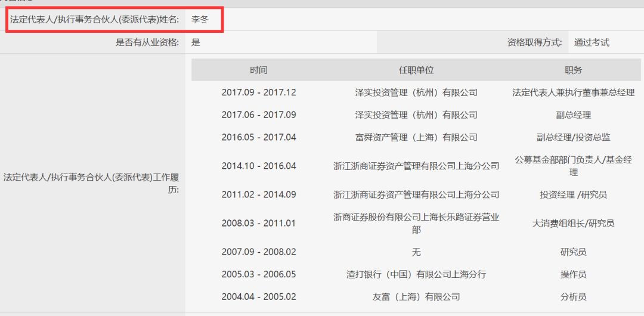Select the period 2004.04 - 2005.02
Viewport: 644px width, 316px height.
[x=259, y=296]
